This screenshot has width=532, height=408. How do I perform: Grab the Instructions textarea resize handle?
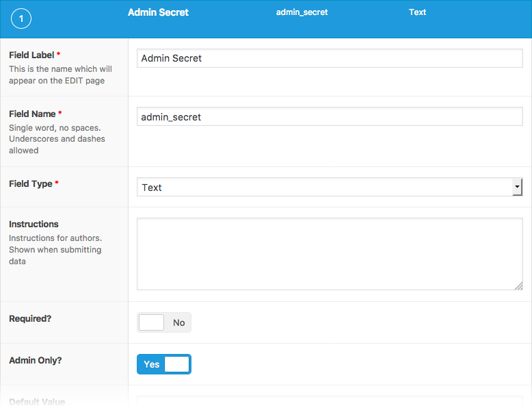(x=518, y=285)
